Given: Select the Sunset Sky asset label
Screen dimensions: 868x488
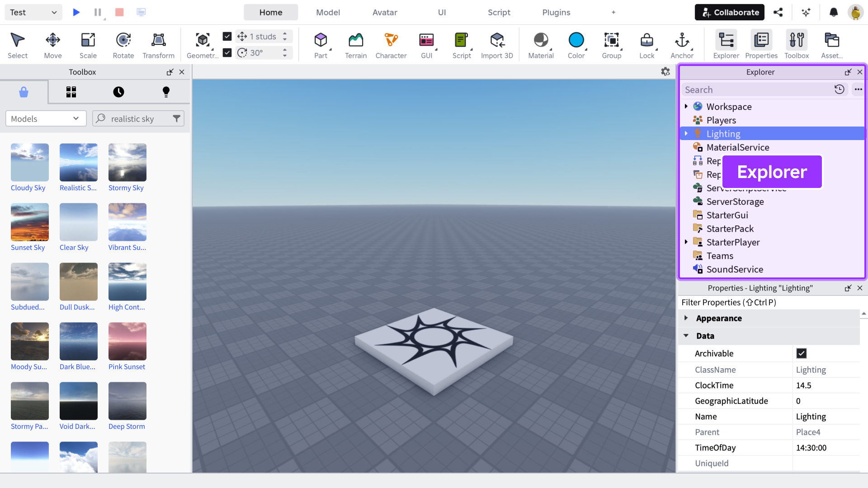Looking at the screenshot, I should (x=28, y=248).
